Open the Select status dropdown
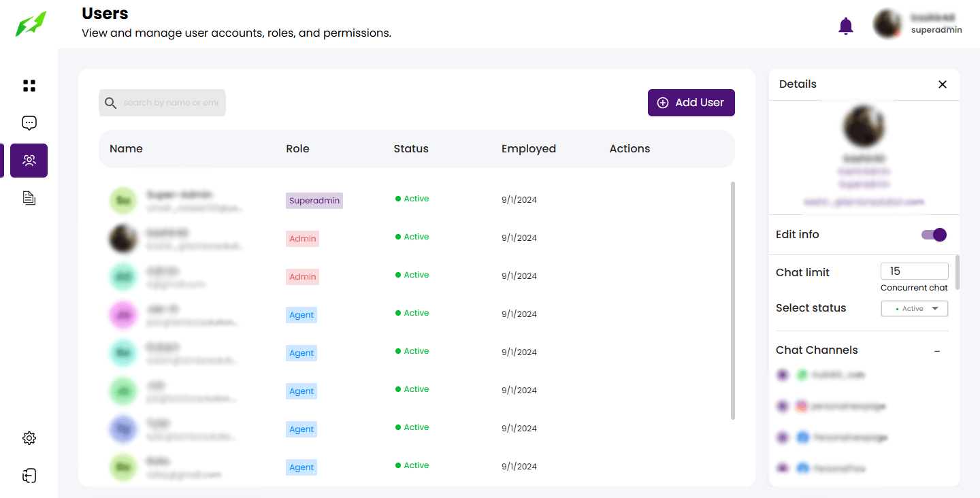This screenshot has height=498, width=980. pyautogui.click(x=914, y=309)
